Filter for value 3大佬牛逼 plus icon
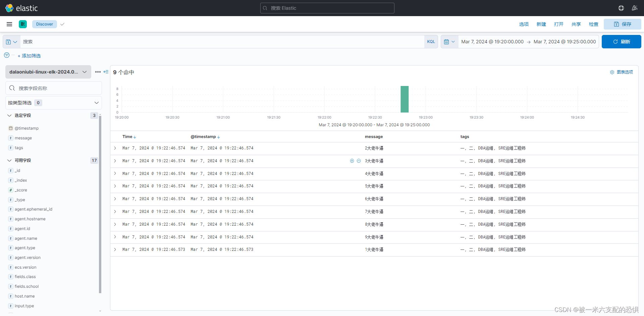The image size is (644, 316). coord(352,161)
